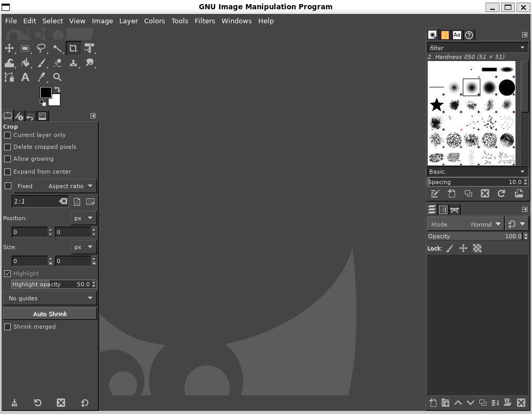Viewport: 532px width, 414px height.
Task: Select the Paintbrush tool
Action: (x=41, y=63)
